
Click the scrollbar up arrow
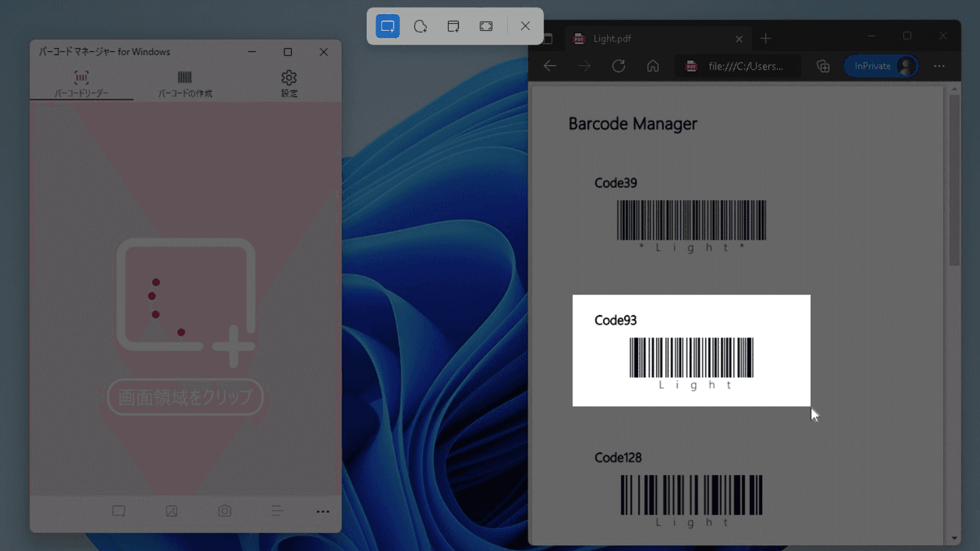pos(954,89)
